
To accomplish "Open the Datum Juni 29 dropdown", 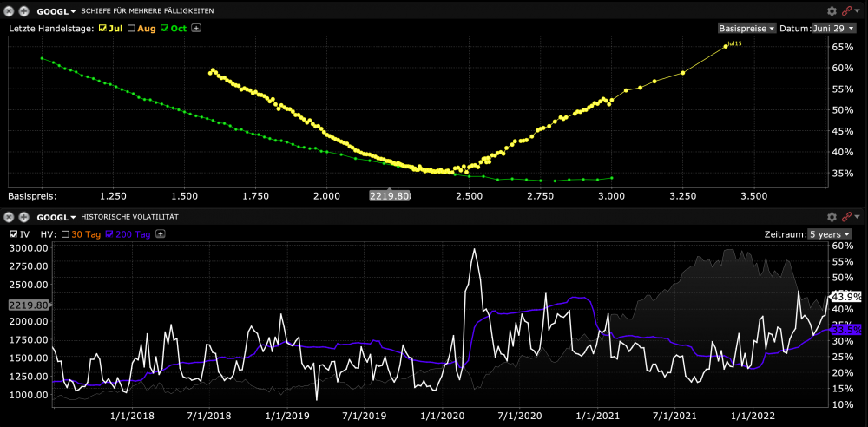I will click(x=835, y=28).
